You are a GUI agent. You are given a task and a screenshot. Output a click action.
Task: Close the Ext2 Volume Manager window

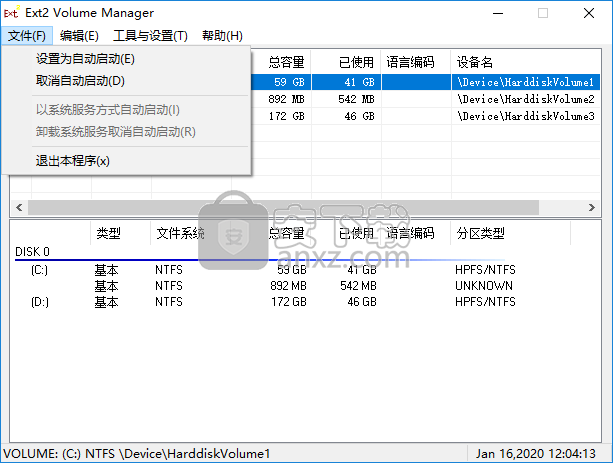589,13
